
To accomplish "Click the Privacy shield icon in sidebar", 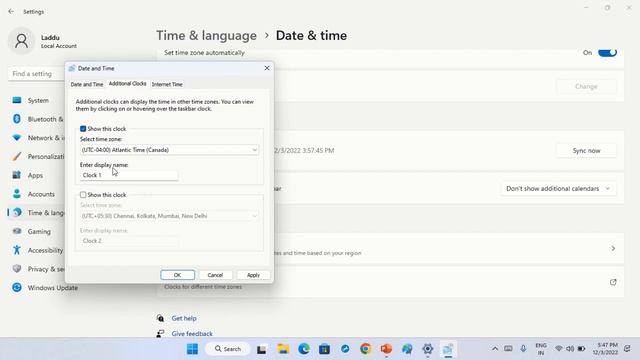I will (17, 269).
